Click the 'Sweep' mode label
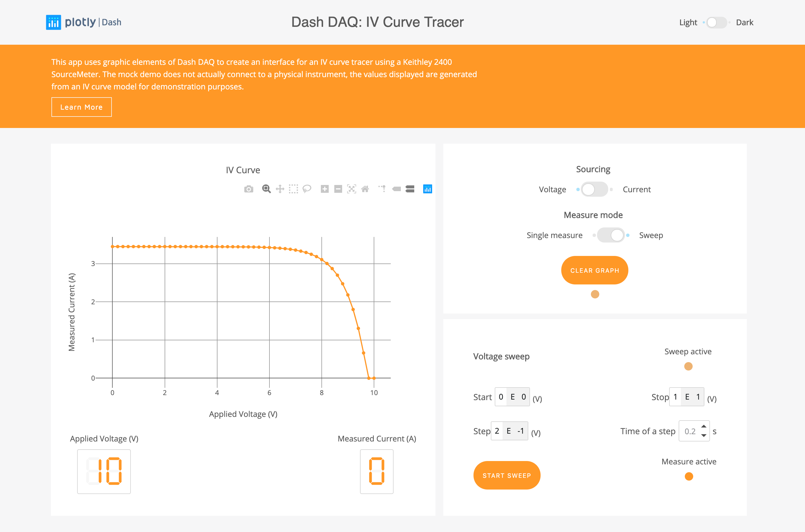 tap(651, 235)
